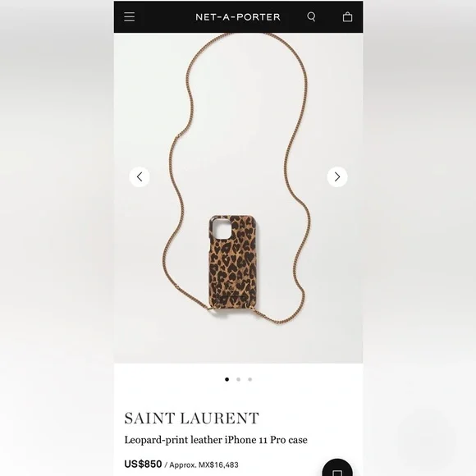Click the search magnifier icon
This screenshot has width=476, height=476.
312,16
